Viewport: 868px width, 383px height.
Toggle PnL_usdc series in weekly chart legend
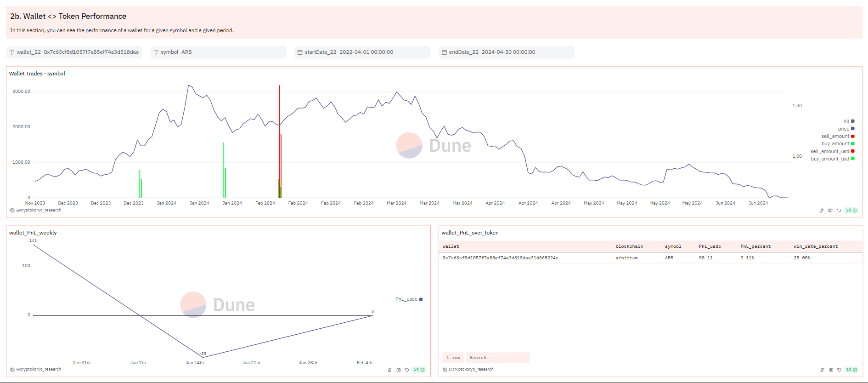[x=409, y=299]
